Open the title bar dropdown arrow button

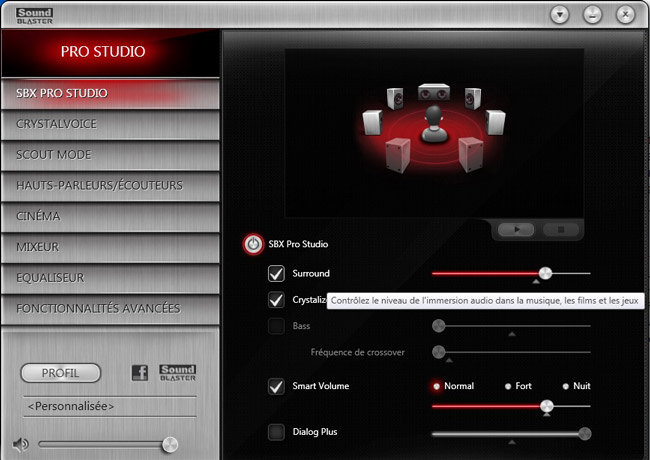pos(560,15)
